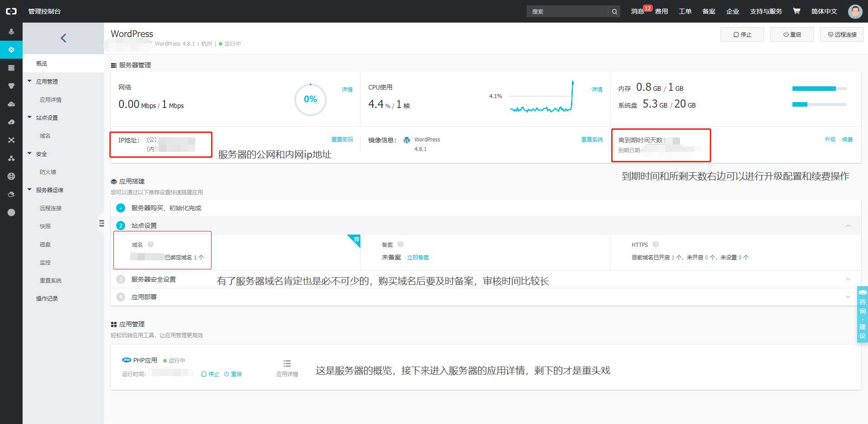The height and width of the screenshot is (424, 868).
Task: Select 概览 in the sidebar
Action: 63,63
